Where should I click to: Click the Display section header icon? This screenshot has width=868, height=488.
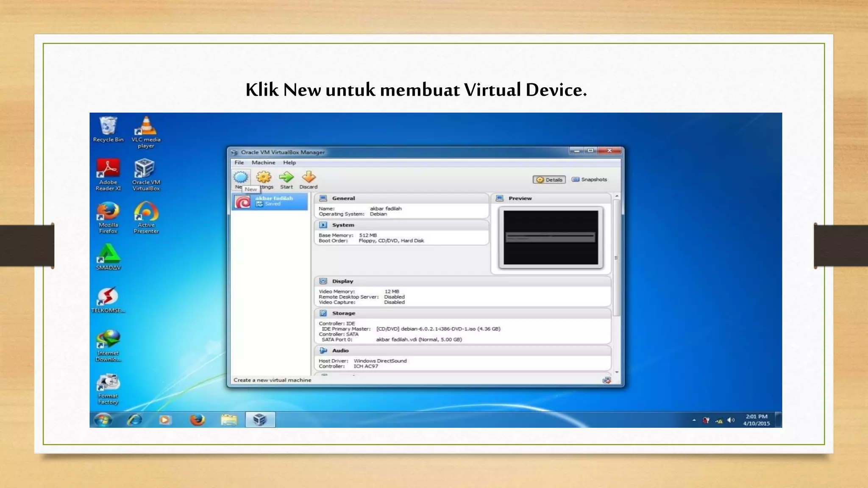[x=323, y=281]
